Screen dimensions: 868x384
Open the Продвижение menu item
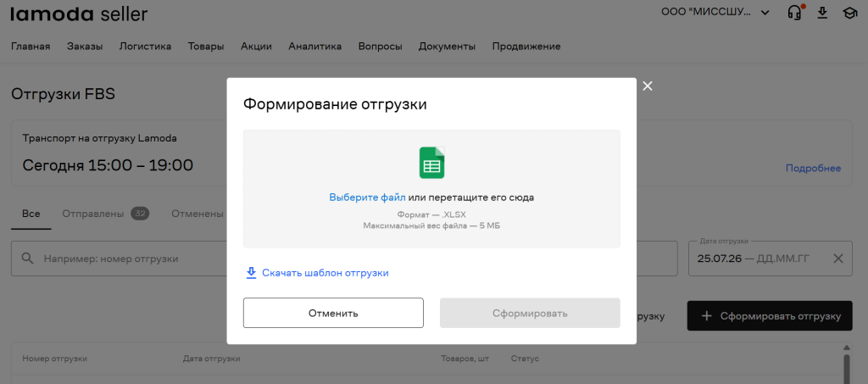tap(526, 47)
